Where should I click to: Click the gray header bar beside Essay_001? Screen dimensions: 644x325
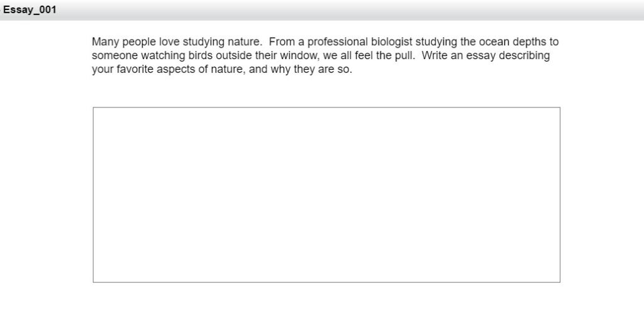click(x=349, y=10)
